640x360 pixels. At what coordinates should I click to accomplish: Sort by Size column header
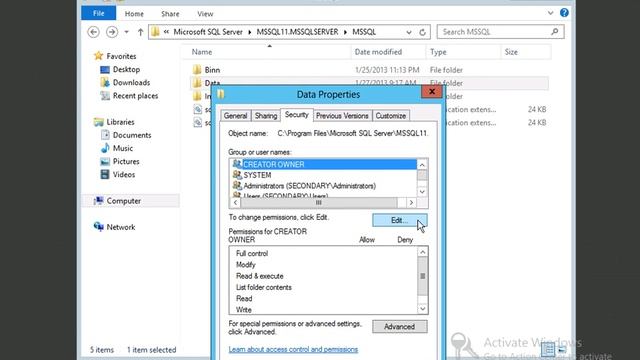tap(511, 52)
